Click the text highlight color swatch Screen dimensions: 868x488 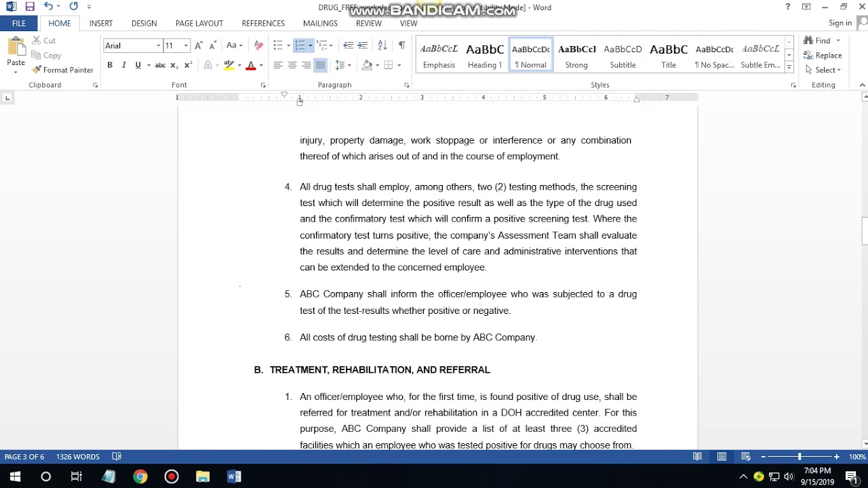[229, 65]
